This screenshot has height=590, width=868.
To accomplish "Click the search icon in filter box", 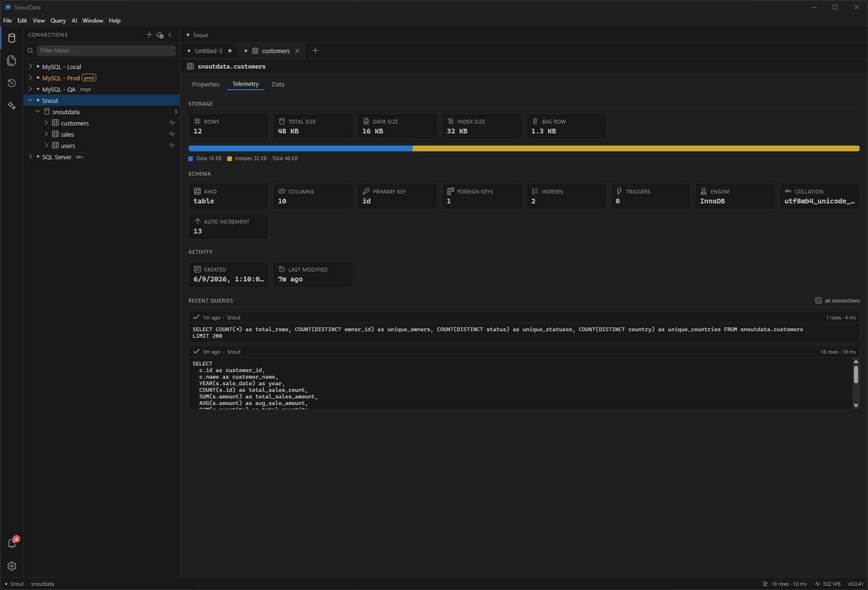I will [31, 51].
